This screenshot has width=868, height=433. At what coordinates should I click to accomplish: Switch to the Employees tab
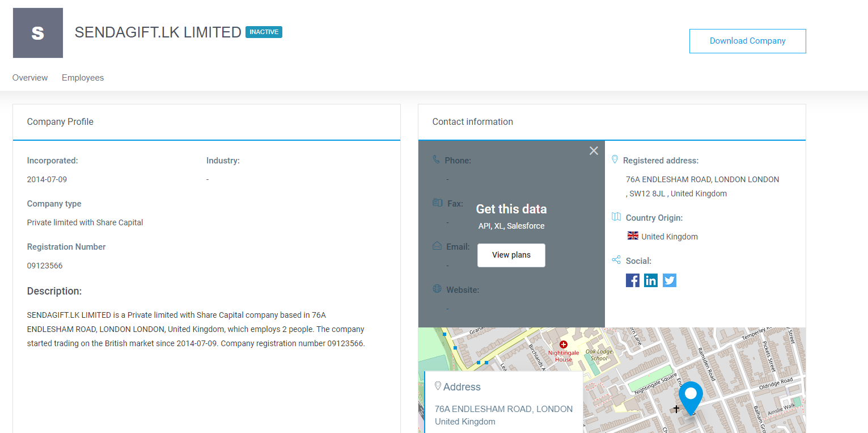(x=83, y=78)
